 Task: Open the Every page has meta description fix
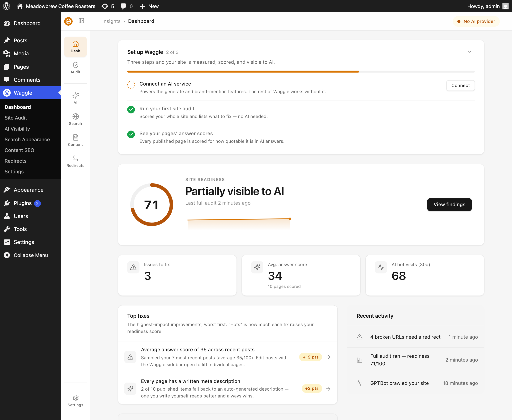(228, 389)
